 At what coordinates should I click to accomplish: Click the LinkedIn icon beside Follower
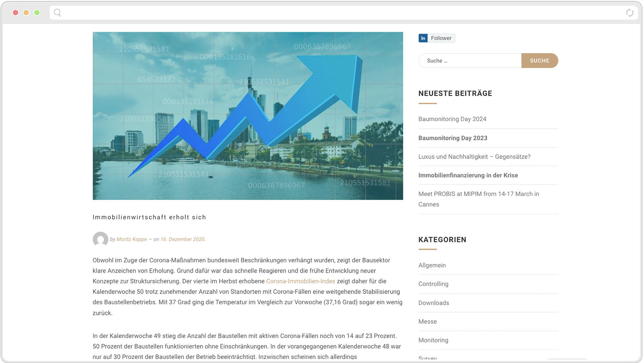(423, 38)
